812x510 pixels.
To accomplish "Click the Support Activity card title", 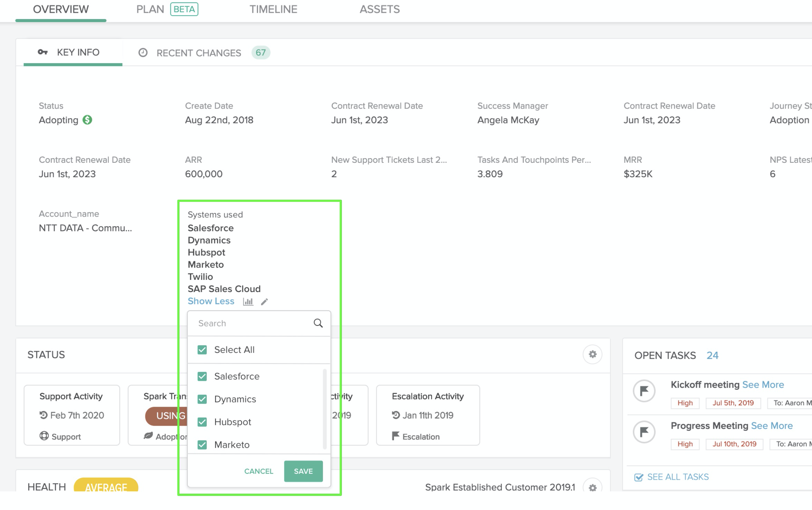I will [x=71, y=396].
